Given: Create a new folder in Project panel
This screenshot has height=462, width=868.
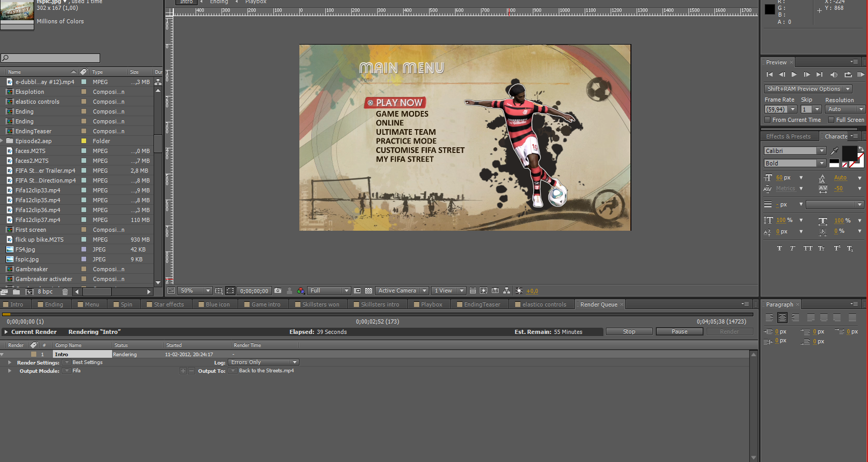Looking at the screenshot, I should click(17, 292).
